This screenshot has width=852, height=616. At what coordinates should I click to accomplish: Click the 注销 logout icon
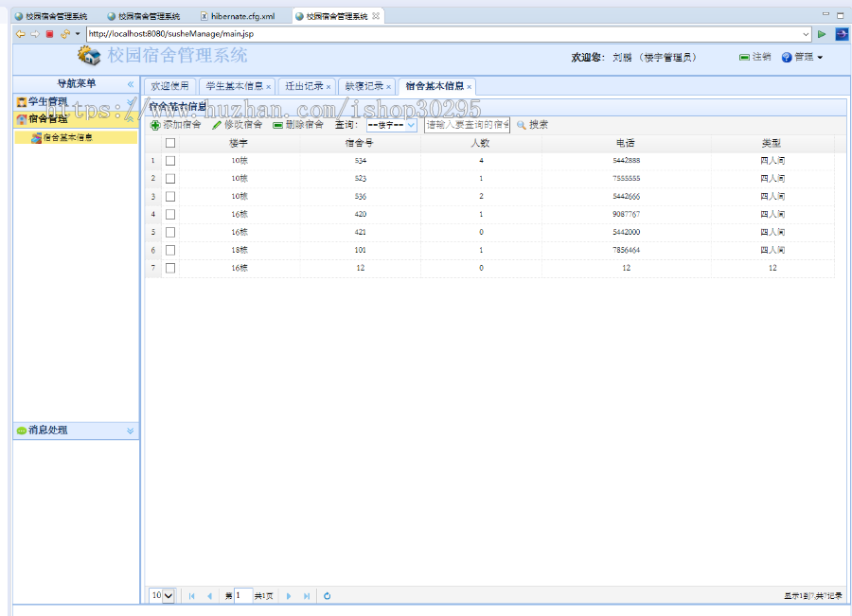744,57
